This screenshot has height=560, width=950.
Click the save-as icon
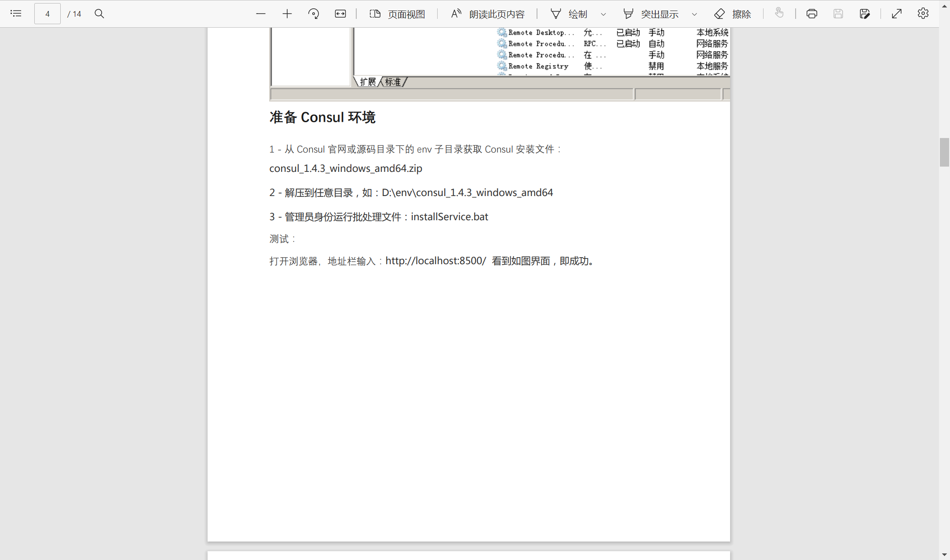865,14
